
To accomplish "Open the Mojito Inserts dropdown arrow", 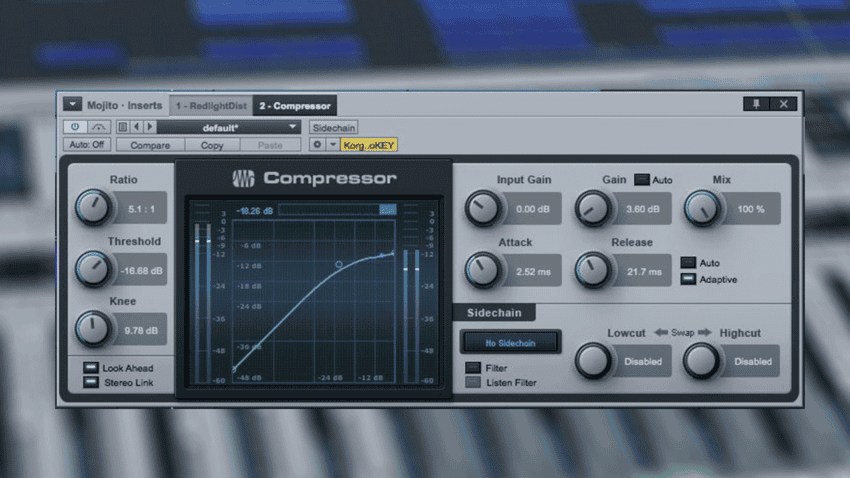I will click(x=72, y=104).
